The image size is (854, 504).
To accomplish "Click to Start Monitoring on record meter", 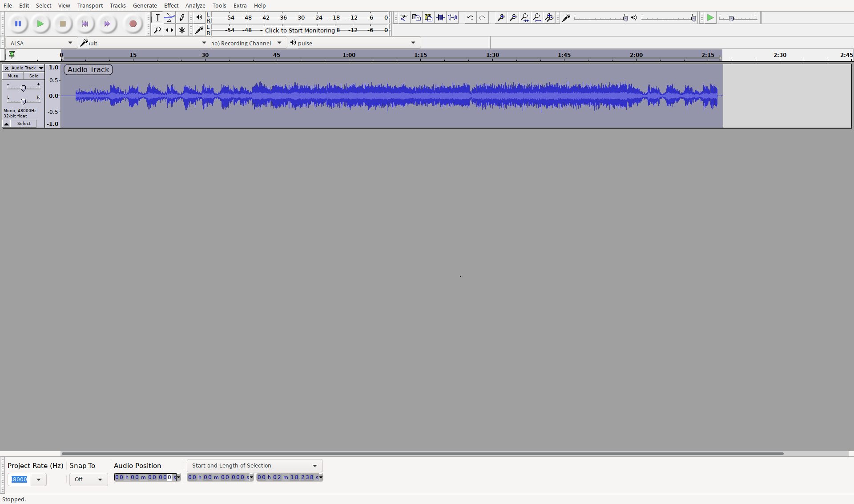I will [x=300, y=30].
